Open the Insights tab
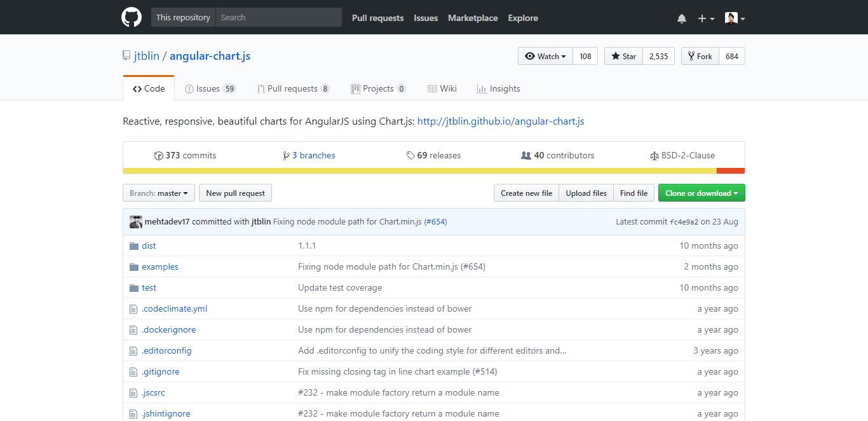 [499, 89]
